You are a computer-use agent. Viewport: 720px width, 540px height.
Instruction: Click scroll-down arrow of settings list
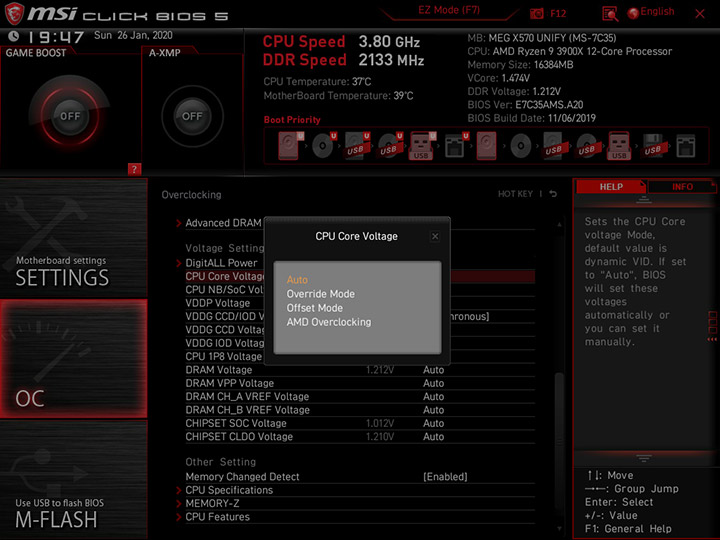(x=559, y=529)
